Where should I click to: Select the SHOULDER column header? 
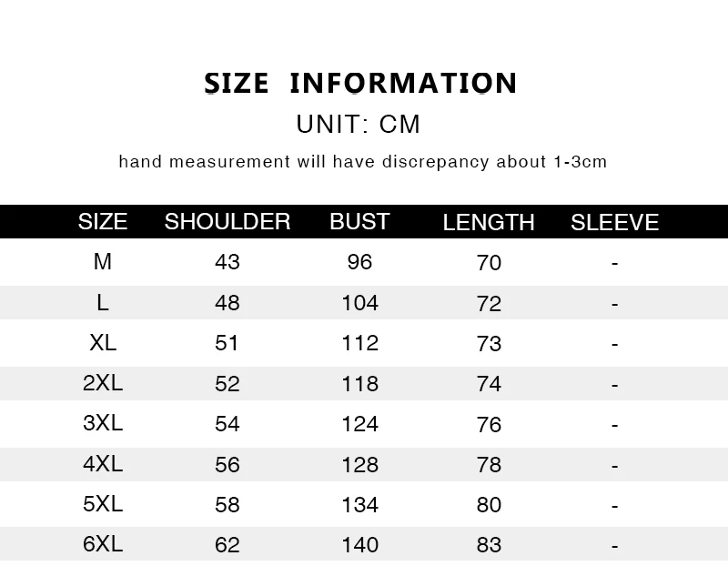point(227,222)
